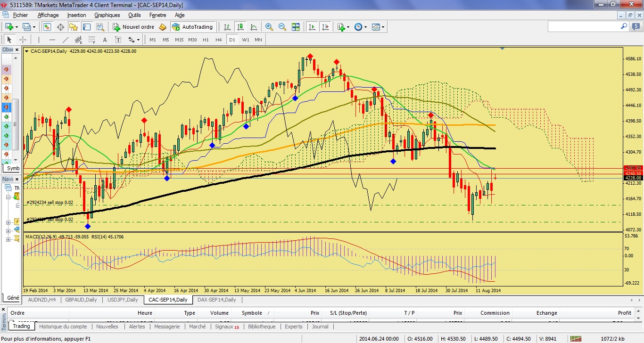Select the crosshair tool
The width and height of the screenshot is (644, 343).
coord(23,40)
